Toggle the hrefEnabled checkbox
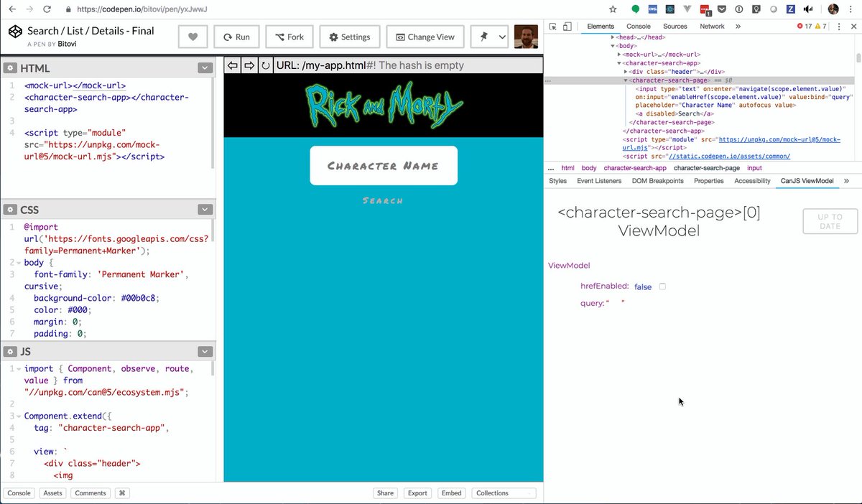862x504 pixels. coord(662,286)
